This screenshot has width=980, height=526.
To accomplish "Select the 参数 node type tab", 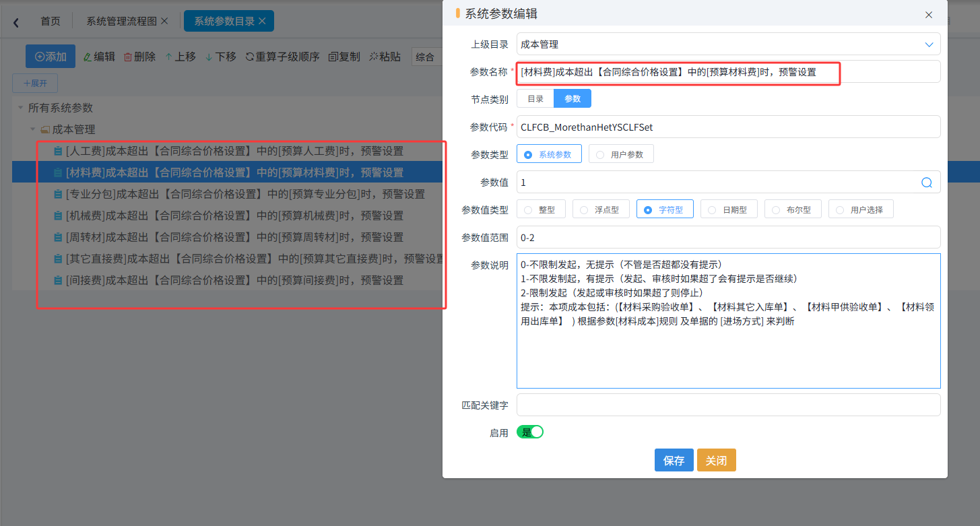I will click(x=573, y=98).
